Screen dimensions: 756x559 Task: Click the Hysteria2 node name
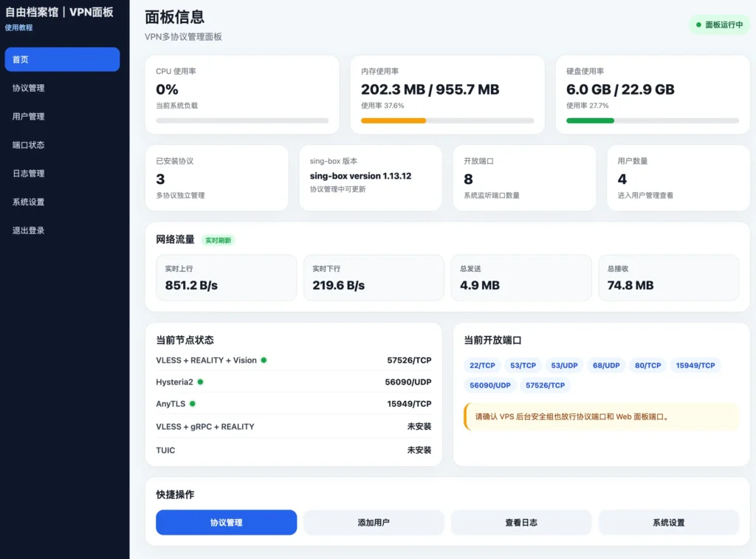pos(174,382)
